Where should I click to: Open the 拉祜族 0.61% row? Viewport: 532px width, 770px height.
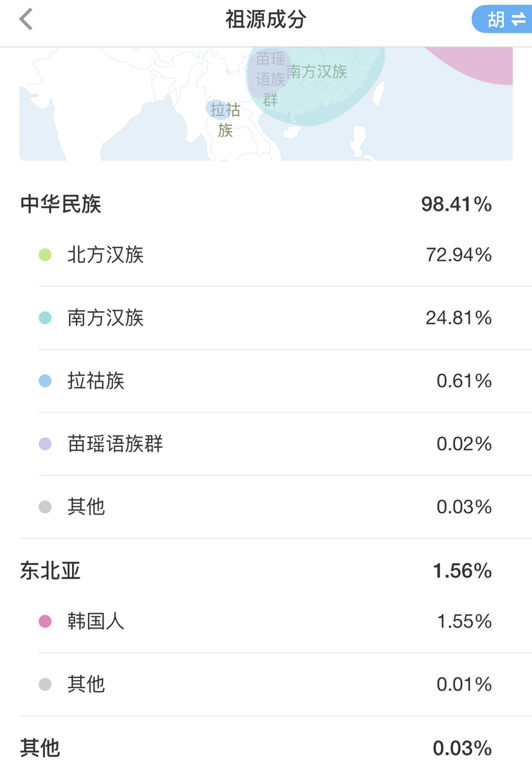click(285, 381)
